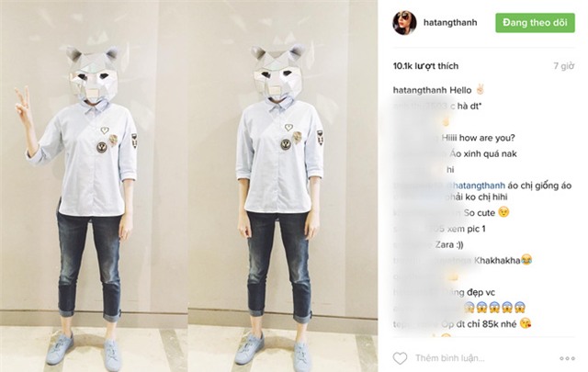Click the left photo with peace sign
This screenshot has height=372, width=588.
click(94, 186)
